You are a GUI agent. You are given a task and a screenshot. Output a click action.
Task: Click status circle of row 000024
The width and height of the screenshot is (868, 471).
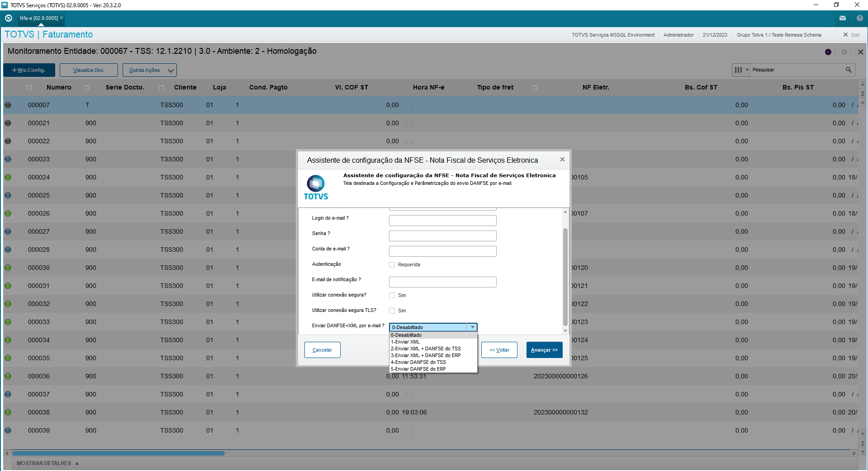(x=8, y=177)
